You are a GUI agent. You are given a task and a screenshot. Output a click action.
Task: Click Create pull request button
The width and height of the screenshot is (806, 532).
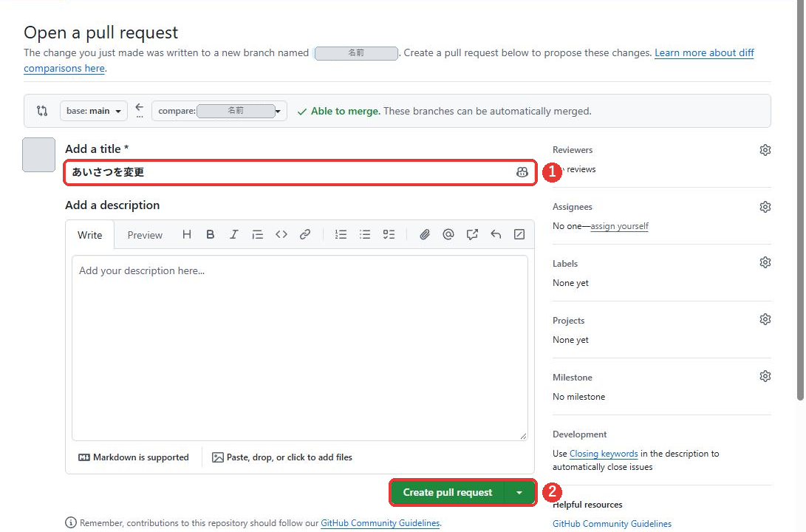447,492
